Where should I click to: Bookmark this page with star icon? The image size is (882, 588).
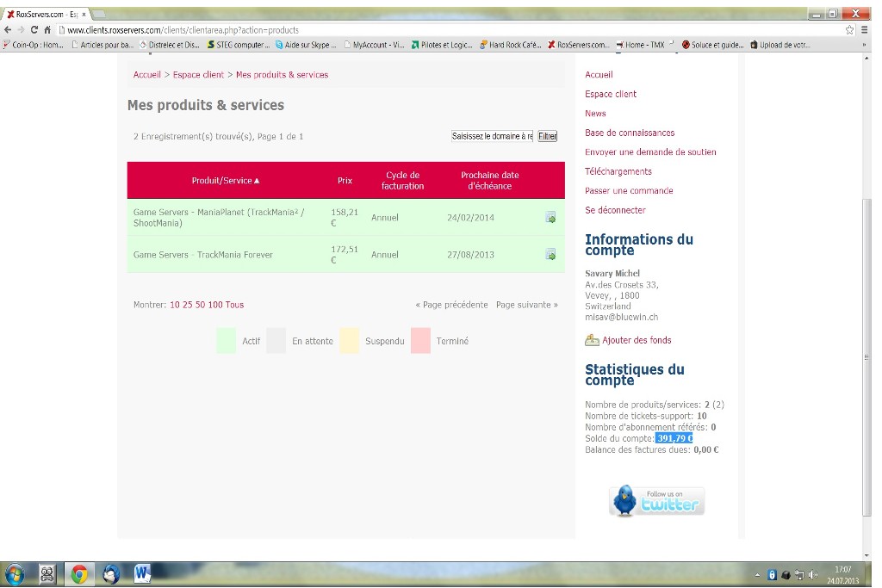point(849,30)
